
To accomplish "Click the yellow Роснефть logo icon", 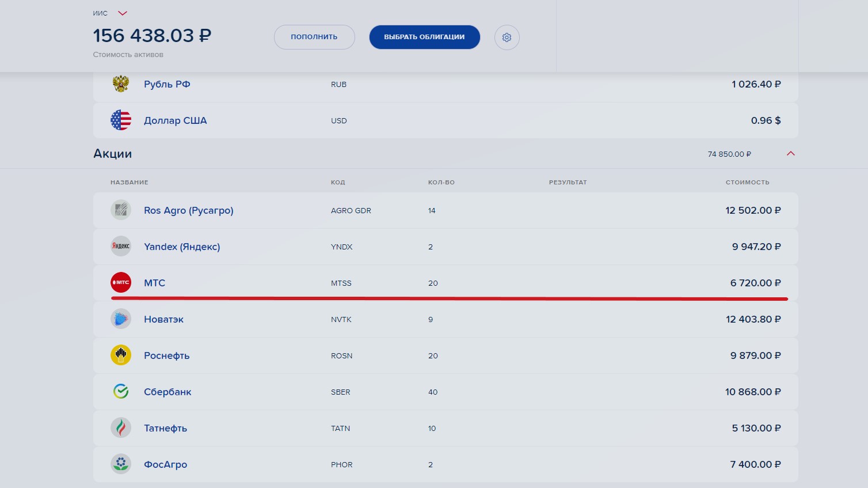I will coord(121,355).
